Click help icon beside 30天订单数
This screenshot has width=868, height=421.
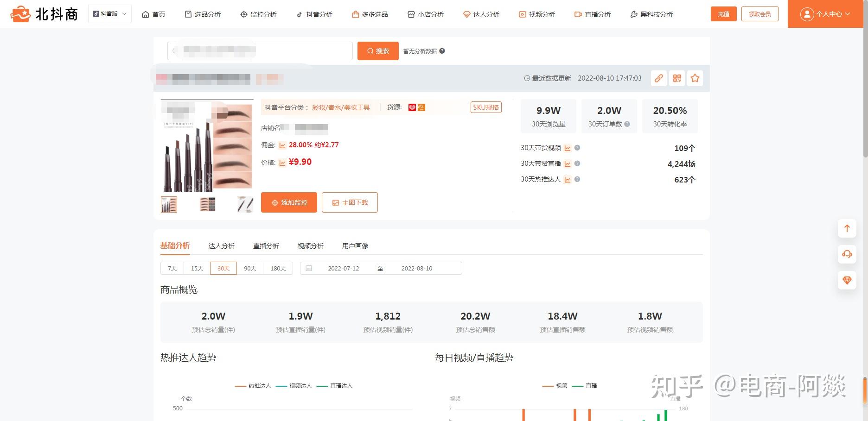point(627,124)
